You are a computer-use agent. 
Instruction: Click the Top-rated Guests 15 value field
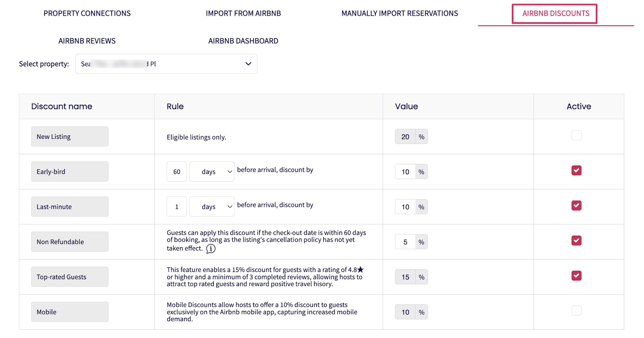[x=405, y=277]
